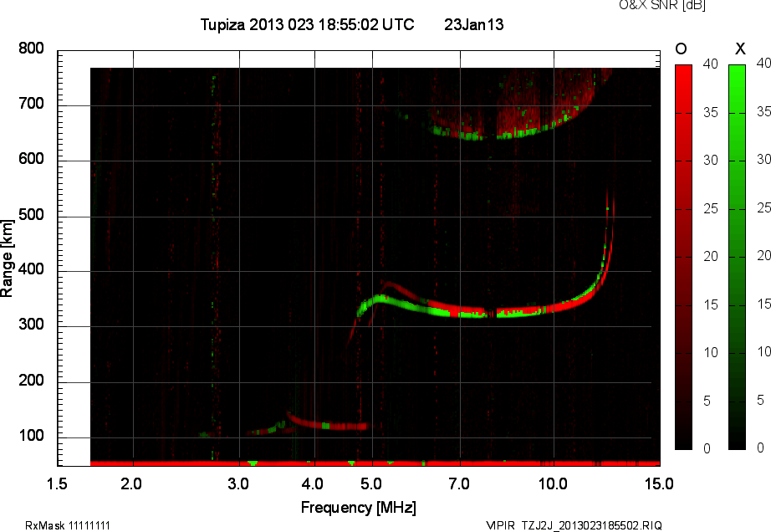Click the F-layer trace near 8 MHz
This screenshot has width=771, height=532.
pyautogui.click(x=492, y=312)
